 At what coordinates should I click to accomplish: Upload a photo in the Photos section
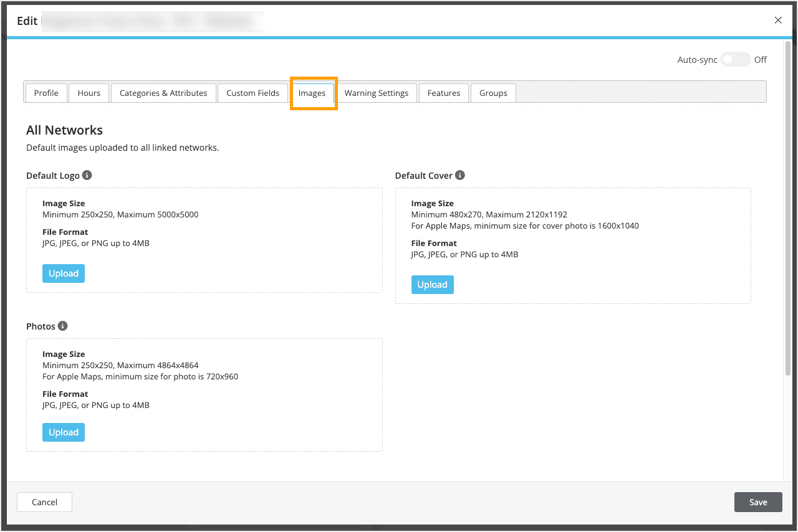point(63,432)
